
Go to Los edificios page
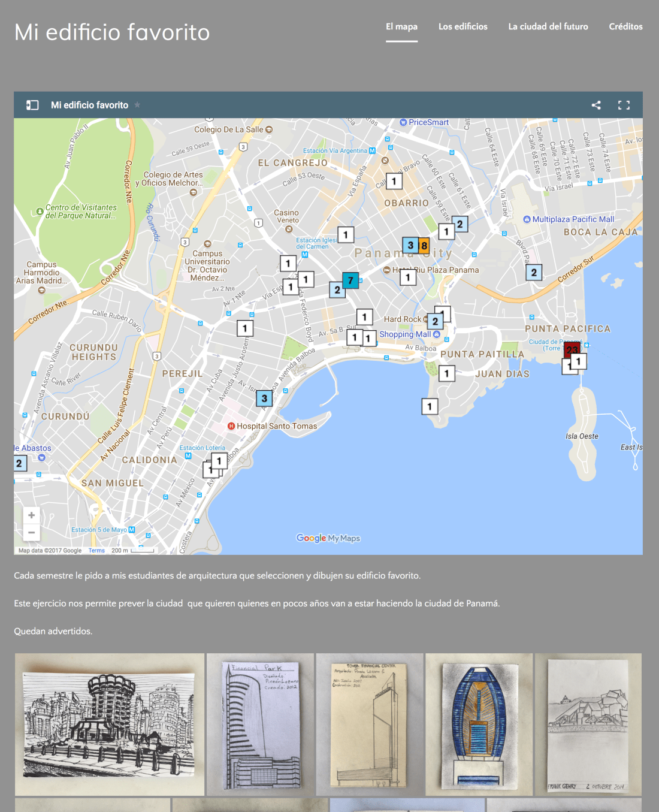coord(462,26)
